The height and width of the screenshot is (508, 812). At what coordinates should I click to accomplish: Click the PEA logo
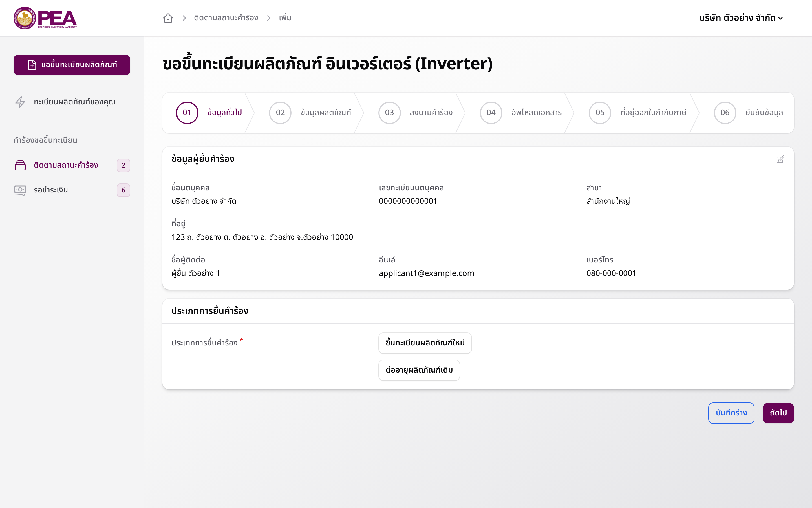[45, 18]
